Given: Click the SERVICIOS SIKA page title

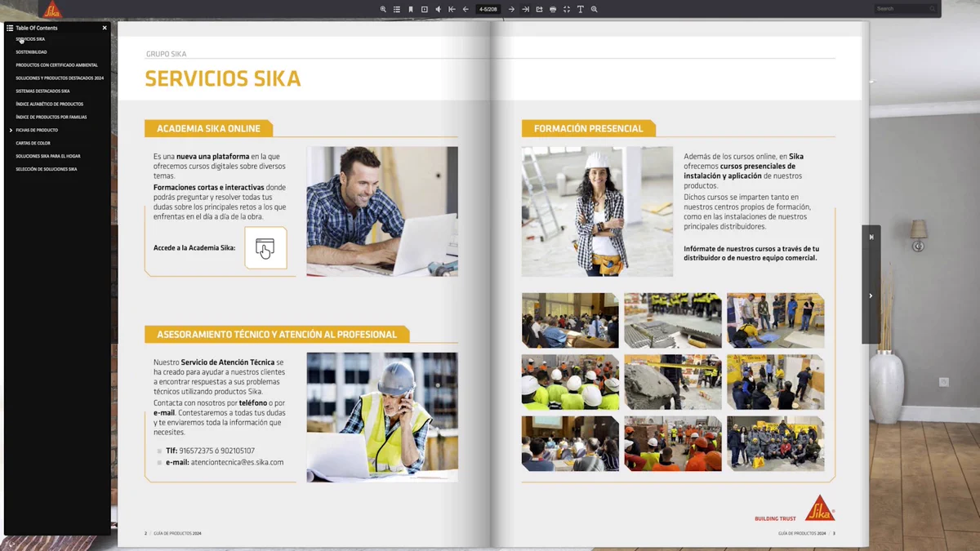Looking at the screenshot, I should [x=223, y=79].
